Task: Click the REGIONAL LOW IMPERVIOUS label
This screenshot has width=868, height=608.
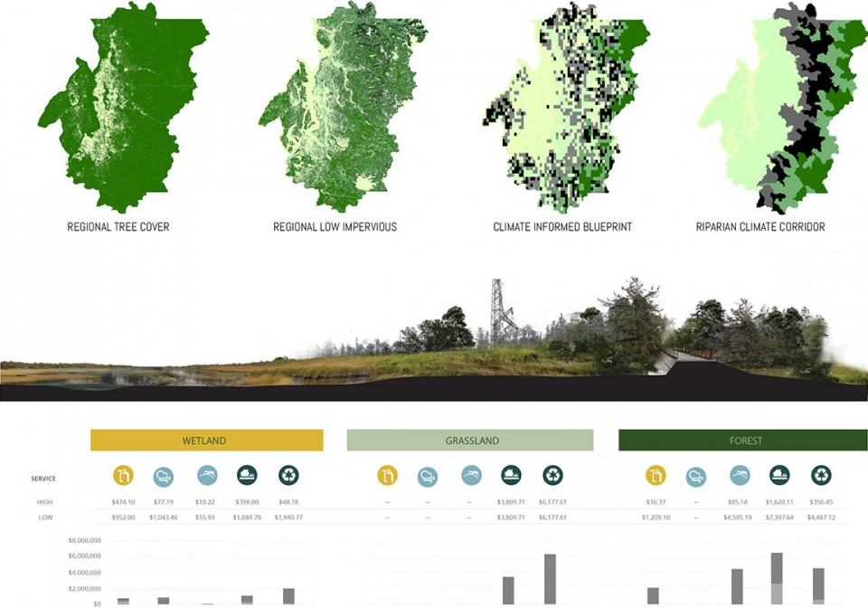Action: click(335, 227)
